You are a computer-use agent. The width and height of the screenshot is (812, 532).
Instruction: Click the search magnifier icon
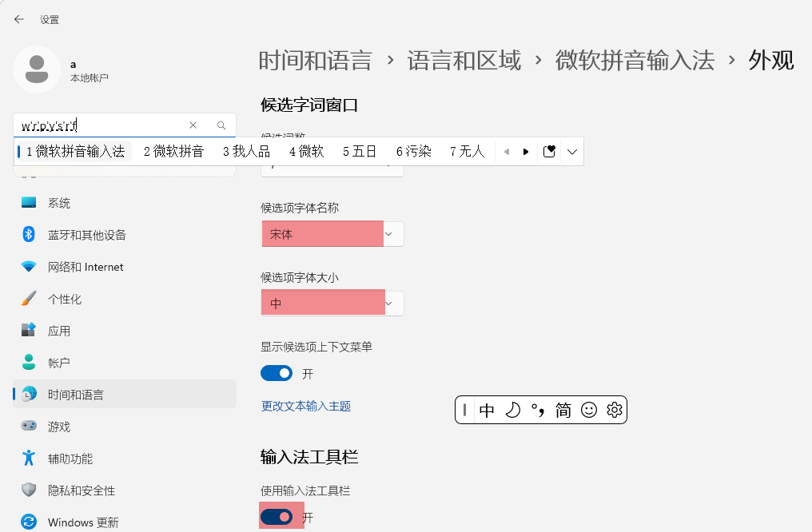coord(221,125)
